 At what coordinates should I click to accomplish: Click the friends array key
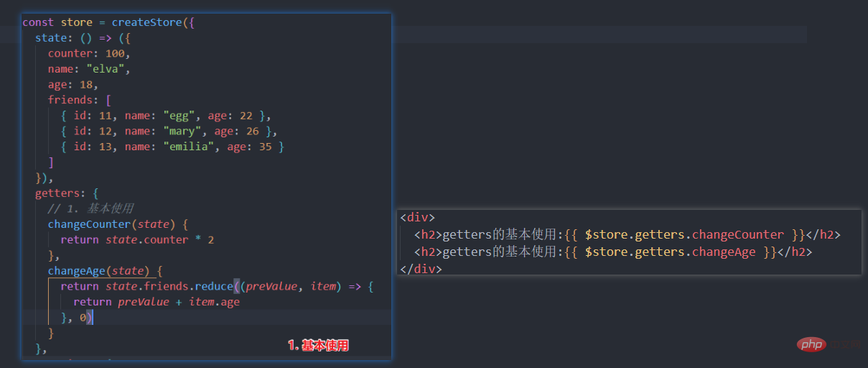click(70, 100)
